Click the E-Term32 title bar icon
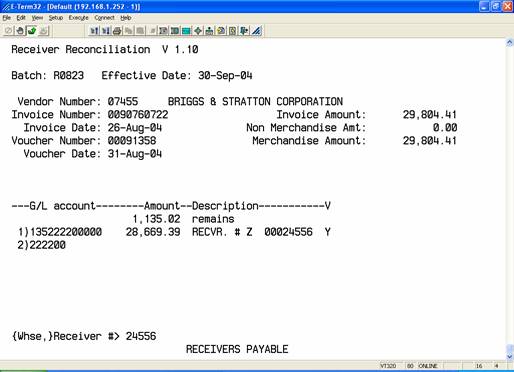514x372 pixels. pyautogui.click(x=6, y=6)
